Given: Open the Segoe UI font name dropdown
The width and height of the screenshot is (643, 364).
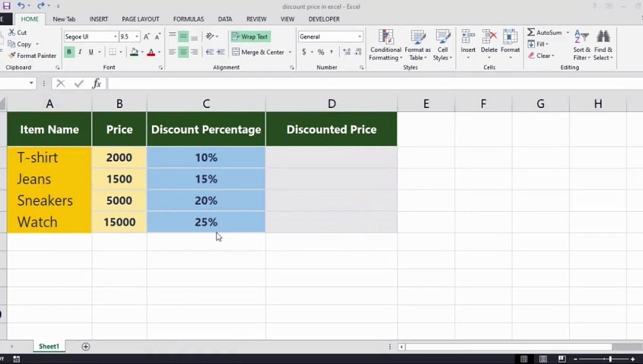Looking at the screenshot, I should (115, 37).
